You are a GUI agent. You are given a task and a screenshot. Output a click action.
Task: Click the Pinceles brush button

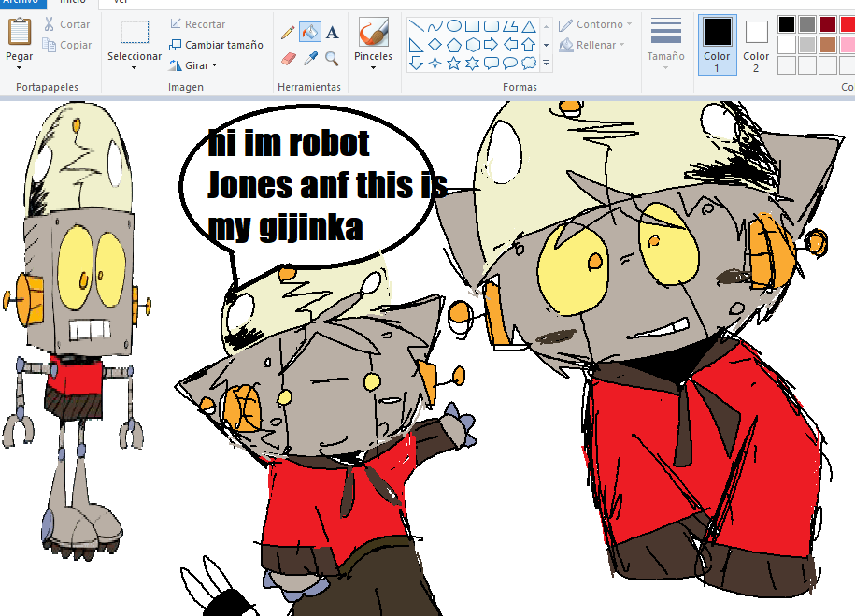click(373, 32)
